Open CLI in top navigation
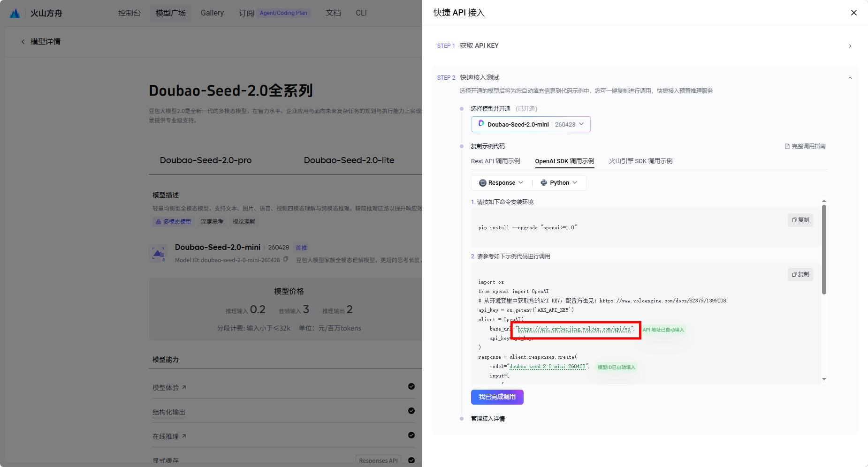868x467 pixels. [x=361, y=13]
